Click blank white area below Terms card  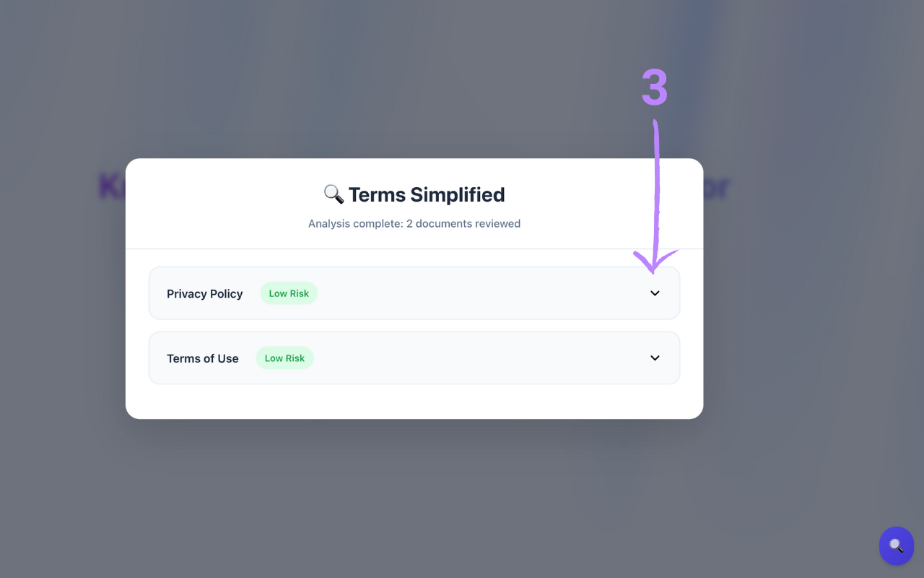414,402
